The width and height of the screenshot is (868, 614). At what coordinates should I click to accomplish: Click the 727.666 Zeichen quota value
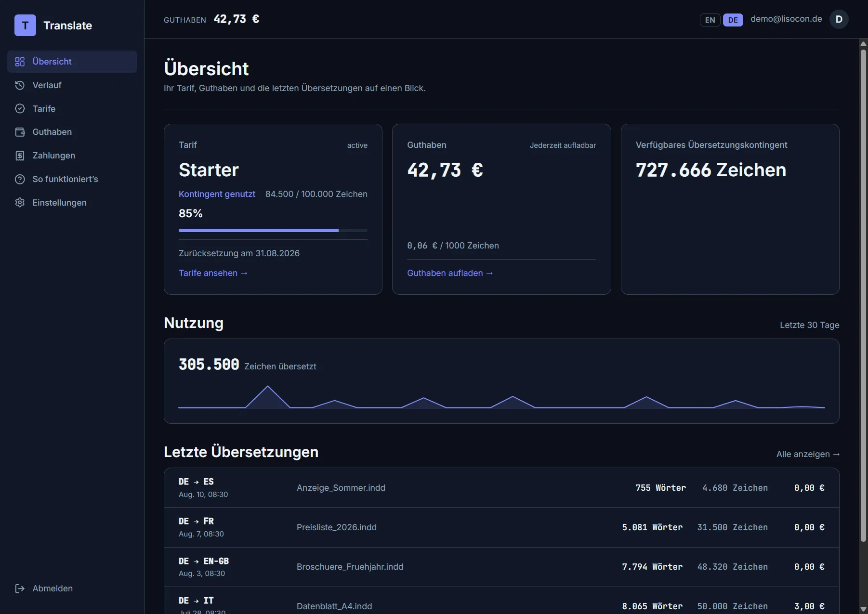711,170
